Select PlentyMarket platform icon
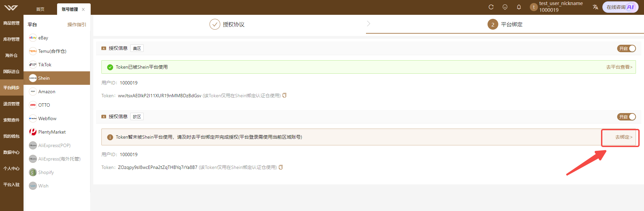 pyautogui.click(x=33, y=132)
